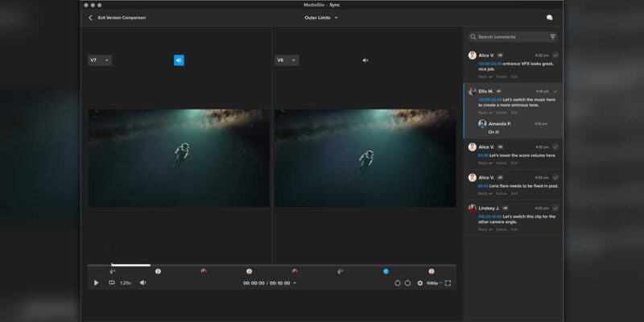Change the 1080p quality setting
This screenshot has height=322, width=644.
[433, 283]
